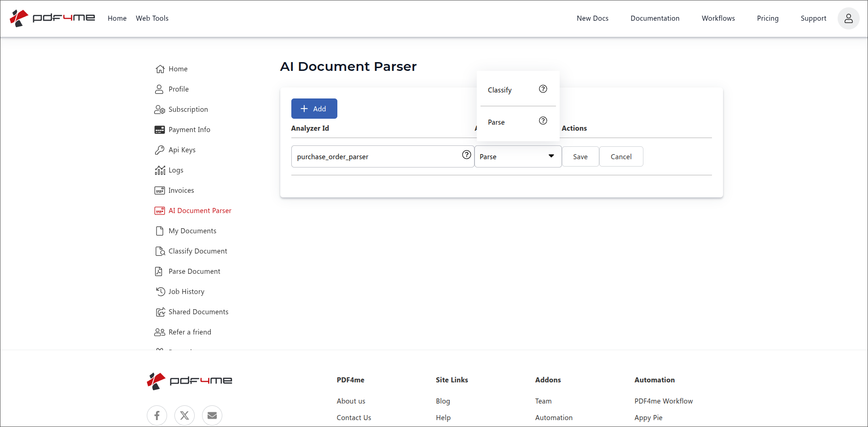Select Classify from the dropdown list
The height and width of the screenshot is (427, 868).
(x=518, y=90)
